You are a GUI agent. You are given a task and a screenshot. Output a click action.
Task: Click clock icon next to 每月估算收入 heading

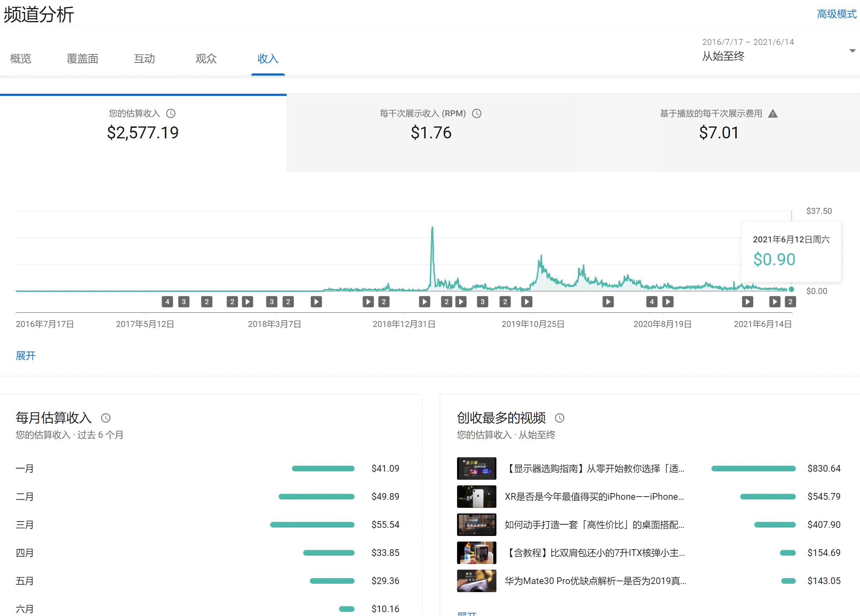pos(106,418)
